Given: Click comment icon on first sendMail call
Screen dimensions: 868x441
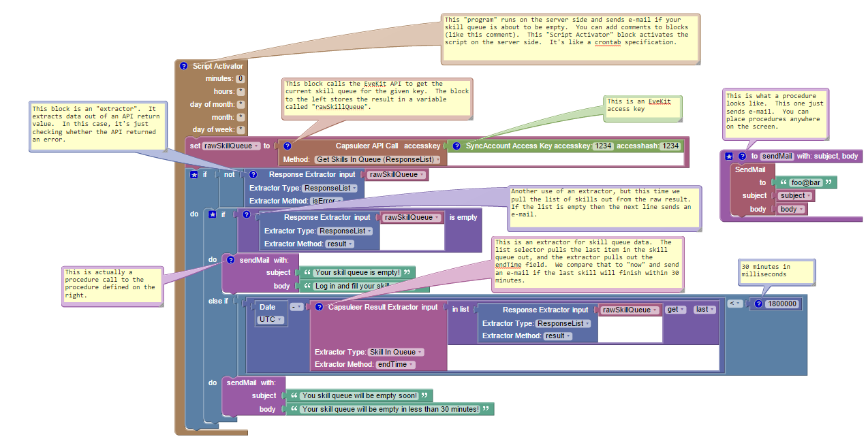Looking at the screenshot, I should [231, 260].
